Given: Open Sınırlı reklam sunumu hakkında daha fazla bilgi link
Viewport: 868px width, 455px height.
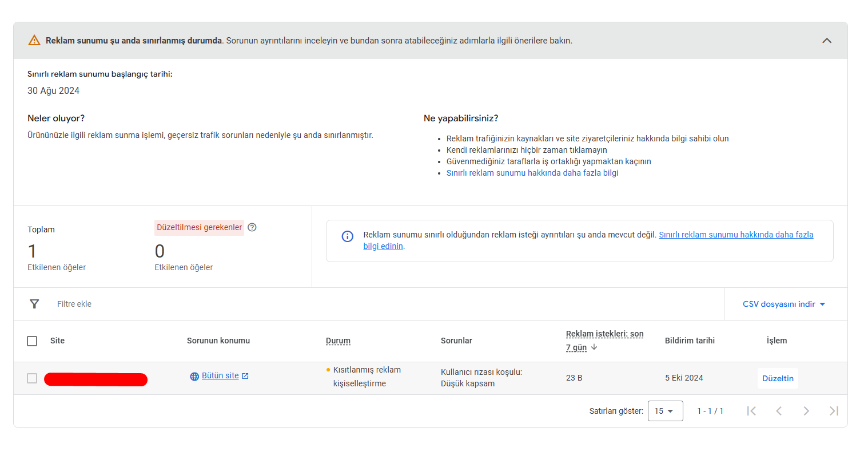Looking at the screenshot, I should (x=532, y=173).
